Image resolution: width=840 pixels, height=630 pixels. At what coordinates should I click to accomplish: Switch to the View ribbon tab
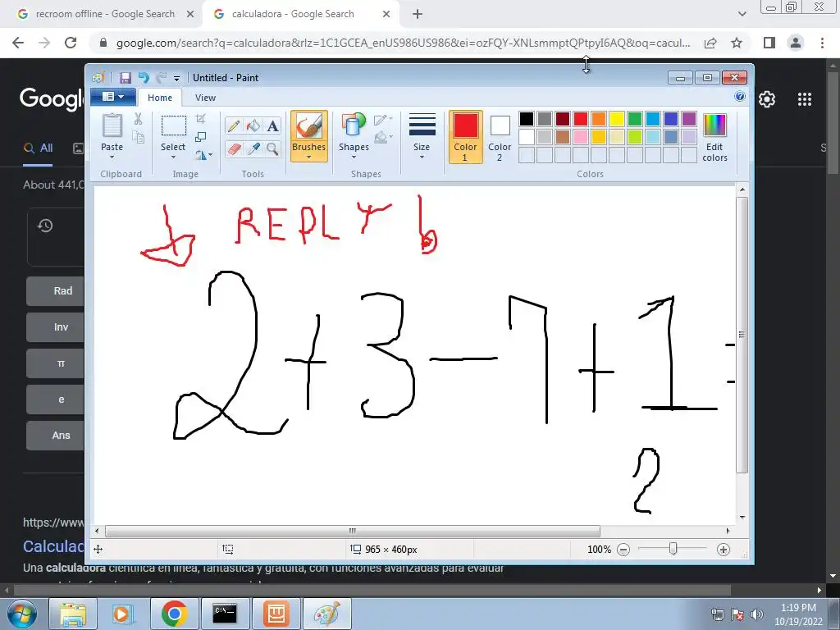coord(205,98)
